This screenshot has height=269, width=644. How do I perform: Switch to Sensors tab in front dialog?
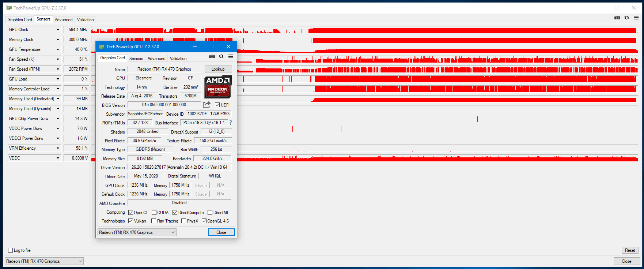coord(136,59)
